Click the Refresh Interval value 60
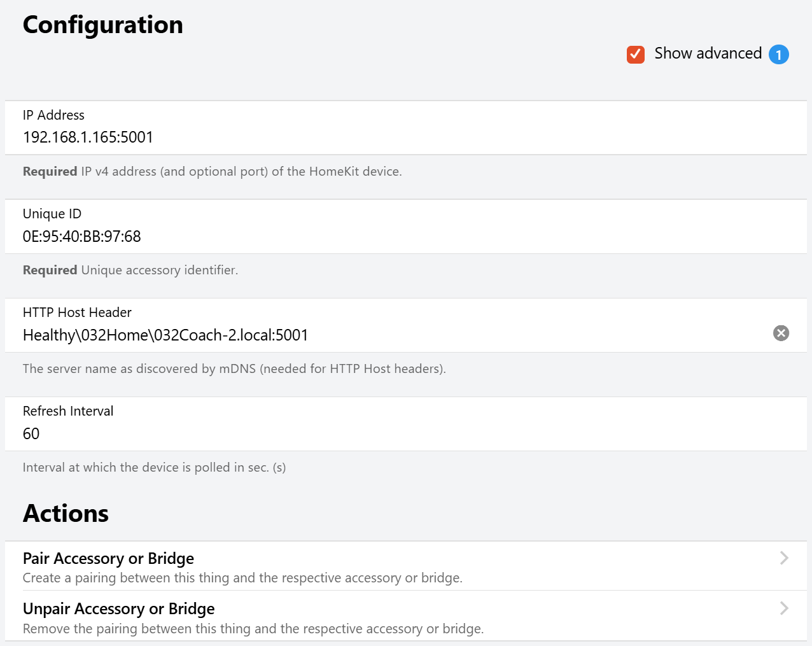The width and height of the screenshot is (812, 646). (31, 434)
